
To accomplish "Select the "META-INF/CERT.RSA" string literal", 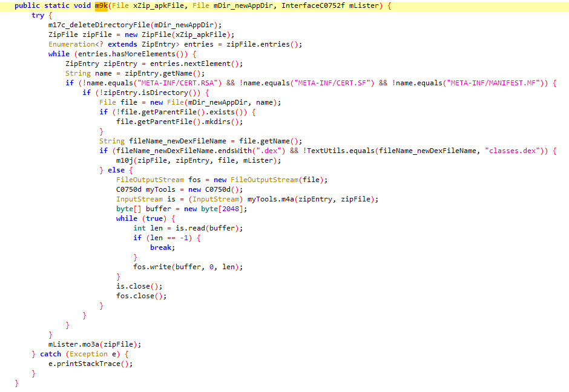I will click(179, 83).
